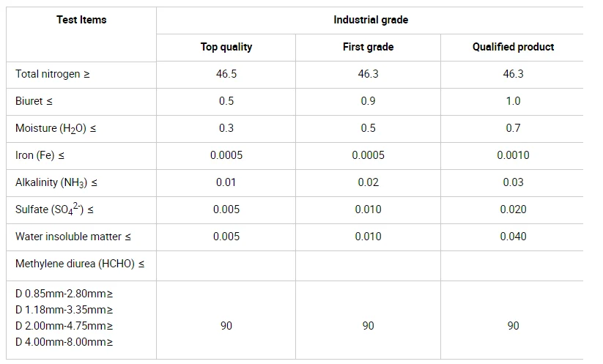Click the "Top quality" column header
This screenshot has height=364, width=603.
pyautogui.click(x=226, y=47)
